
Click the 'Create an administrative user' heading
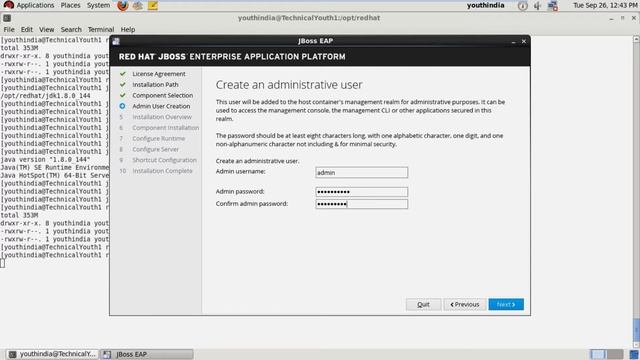(x=289, y=84)
